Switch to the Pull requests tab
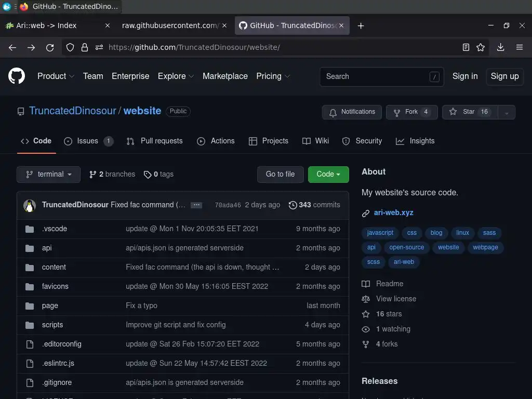This screenshot has height=399, width=532. click(154, 141)
